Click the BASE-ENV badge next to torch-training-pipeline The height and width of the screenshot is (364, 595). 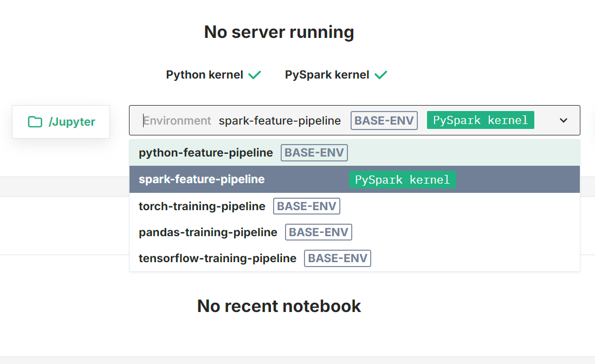tap(307, 206)
